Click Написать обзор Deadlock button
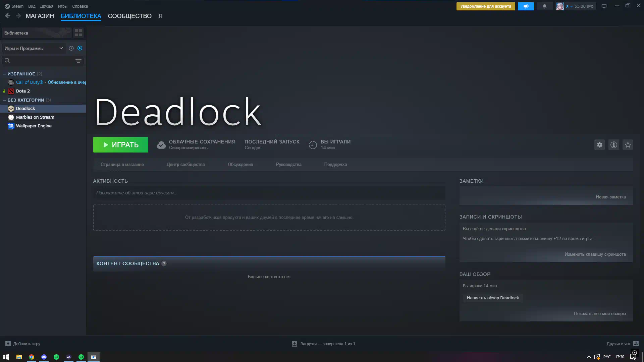 pyautogui.click(x=493, y=298)
